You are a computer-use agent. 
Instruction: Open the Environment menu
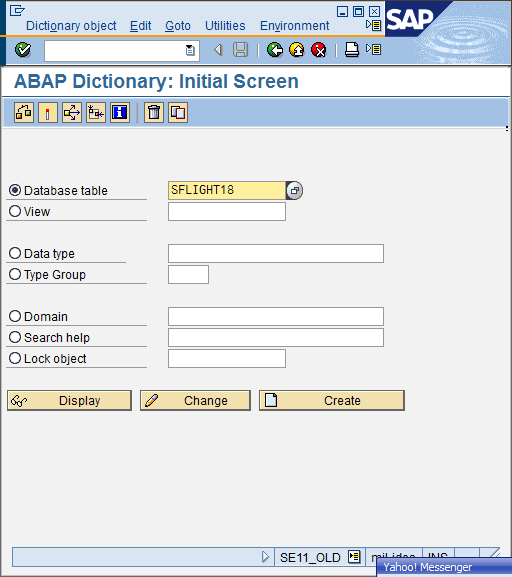(294, 26)
